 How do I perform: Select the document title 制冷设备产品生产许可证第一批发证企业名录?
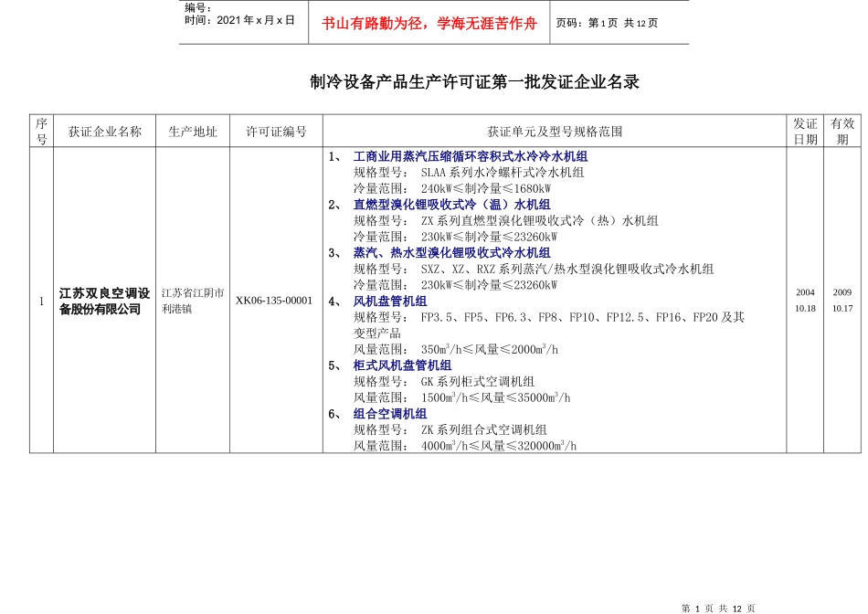tap(474, 82)
